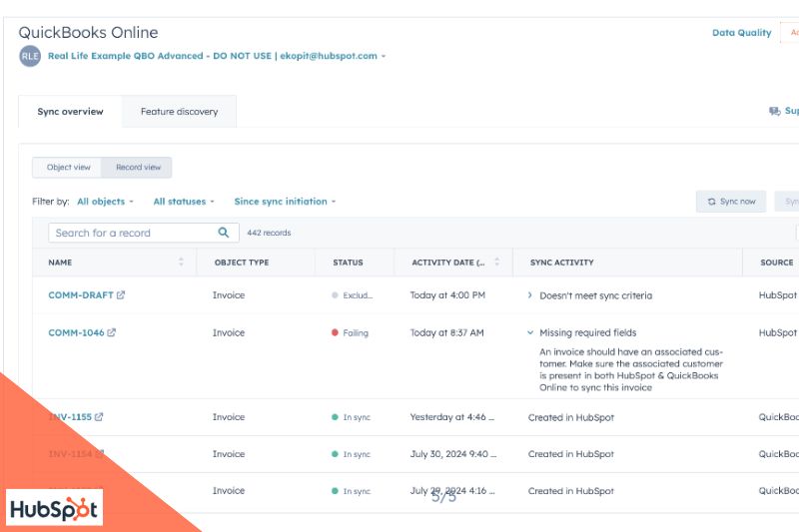Image resolution: width=799 pixels, height=532 pixels.
Task: Open the INV-1155 record link
Action: click(70, 417)
